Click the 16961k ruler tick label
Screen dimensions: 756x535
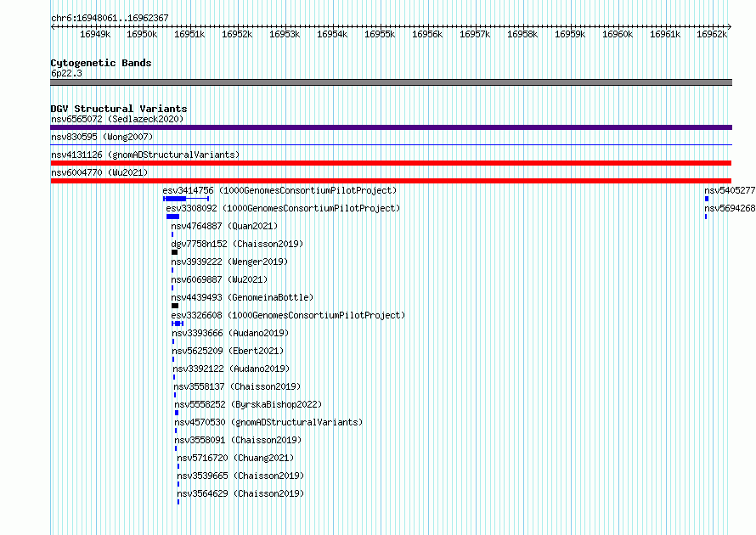[665, 34]
